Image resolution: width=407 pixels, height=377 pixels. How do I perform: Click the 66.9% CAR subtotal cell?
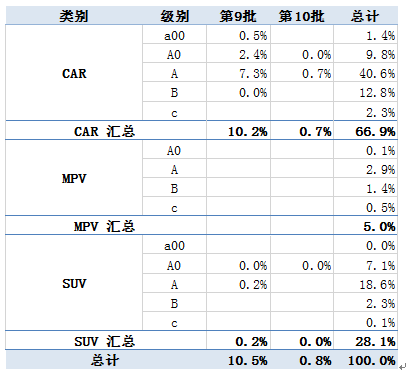(365, 131)
